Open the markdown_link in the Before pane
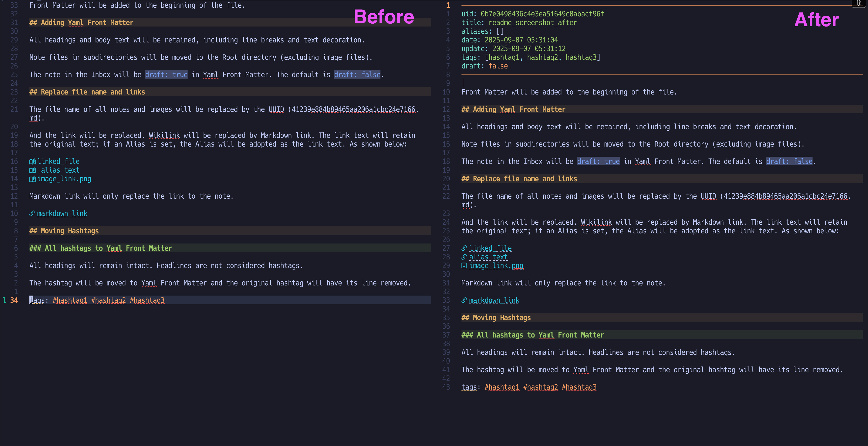Image resolution: width=868 pixels, height=446 pixels. coord(62,214)
